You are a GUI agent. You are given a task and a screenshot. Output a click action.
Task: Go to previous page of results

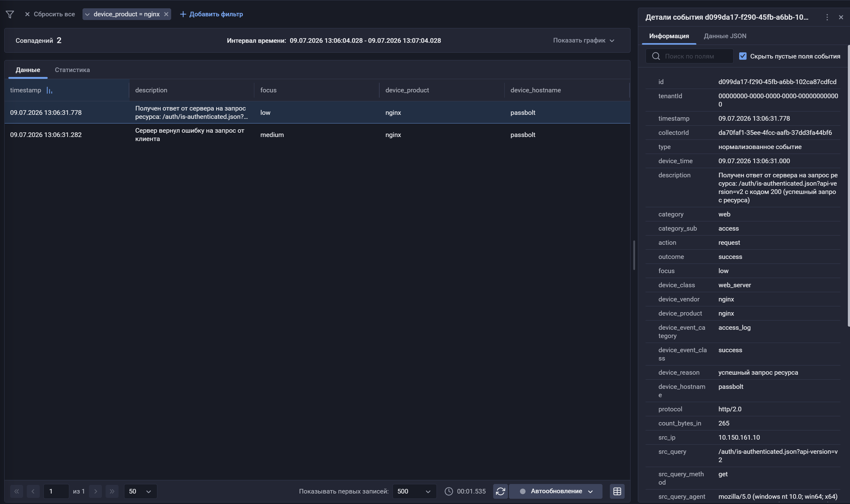coord(33,491)
